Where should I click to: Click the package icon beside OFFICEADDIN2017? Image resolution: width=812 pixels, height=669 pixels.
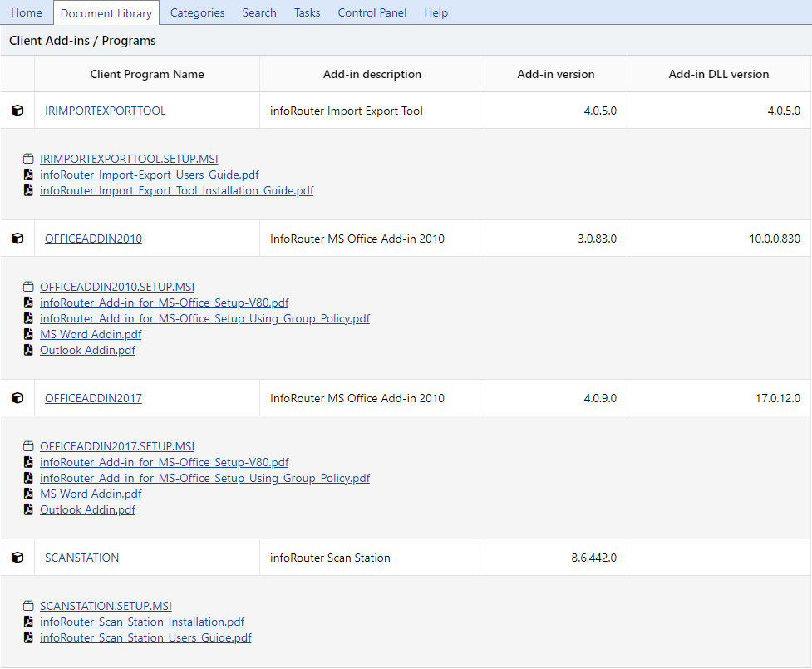[17, 398]
